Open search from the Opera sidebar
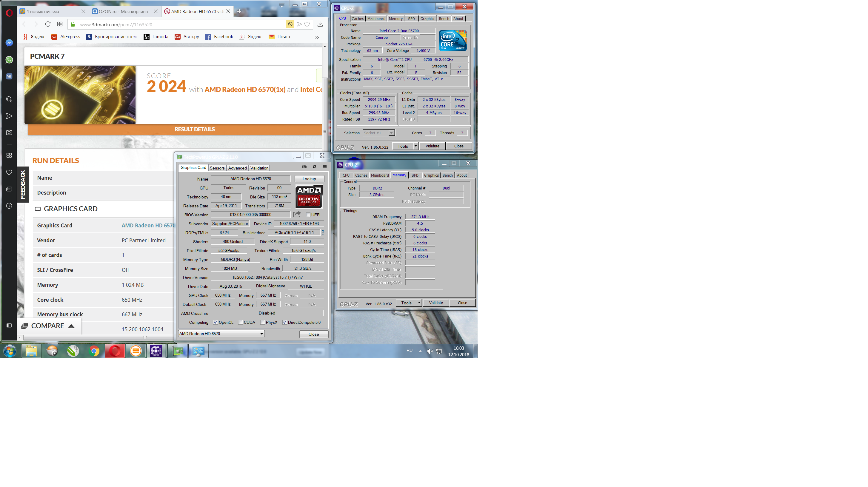The image size is (868, 487). tap(9, 99)
